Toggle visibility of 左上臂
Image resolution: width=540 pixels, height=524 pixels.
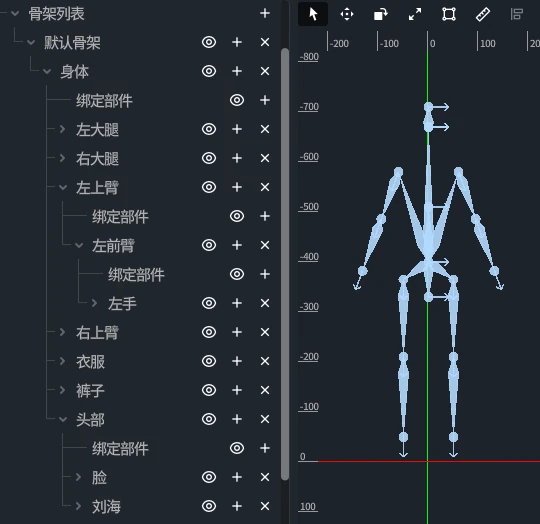click(209, 187)
